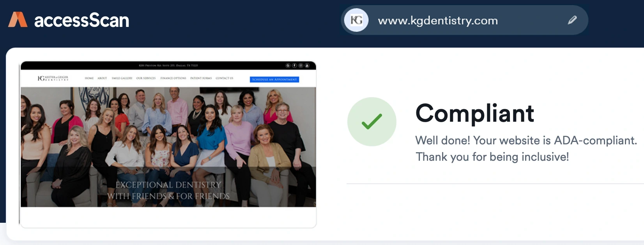Click the last social icon in preview header
Viewport: 644px width, 245px height.
point(307,66)
